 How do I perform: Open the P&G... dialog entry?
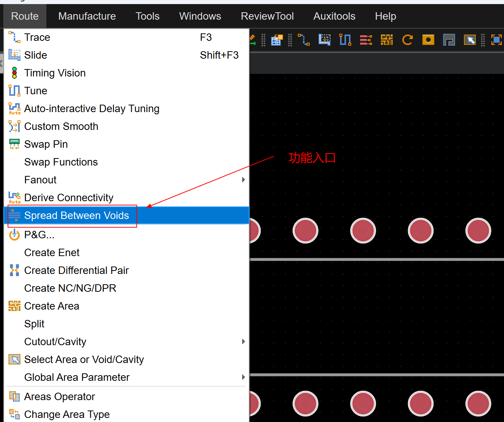(39, 235)
